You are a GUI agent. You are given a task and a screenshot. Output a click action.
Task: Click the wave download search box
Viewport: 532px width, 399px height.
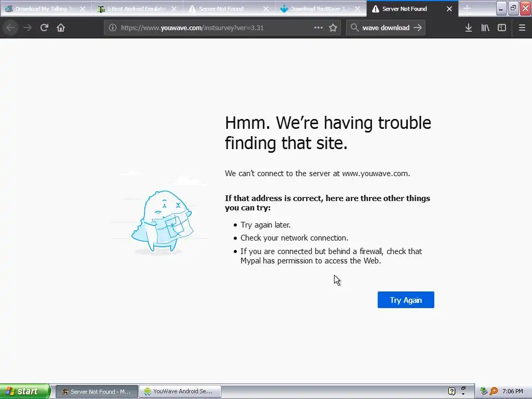[386, 28]
